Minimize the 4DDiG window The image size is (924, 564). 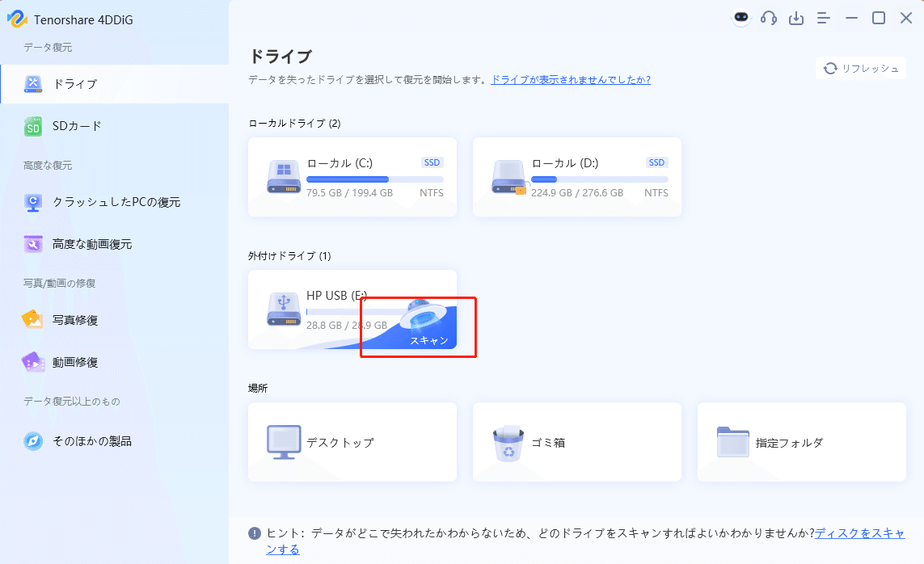coord(851,19)
